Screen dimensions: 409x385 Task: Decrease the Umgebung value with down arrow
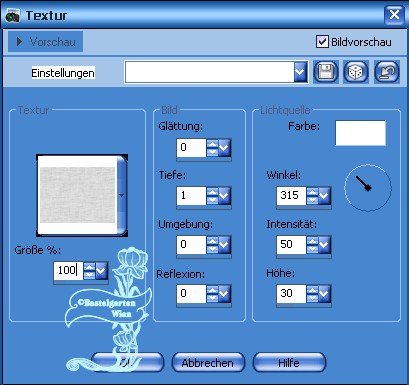pos(212,249)
